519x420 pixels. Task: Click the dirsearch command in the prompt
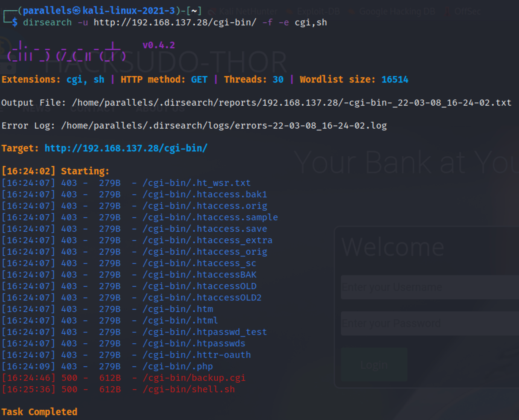(x=47, y=23)
